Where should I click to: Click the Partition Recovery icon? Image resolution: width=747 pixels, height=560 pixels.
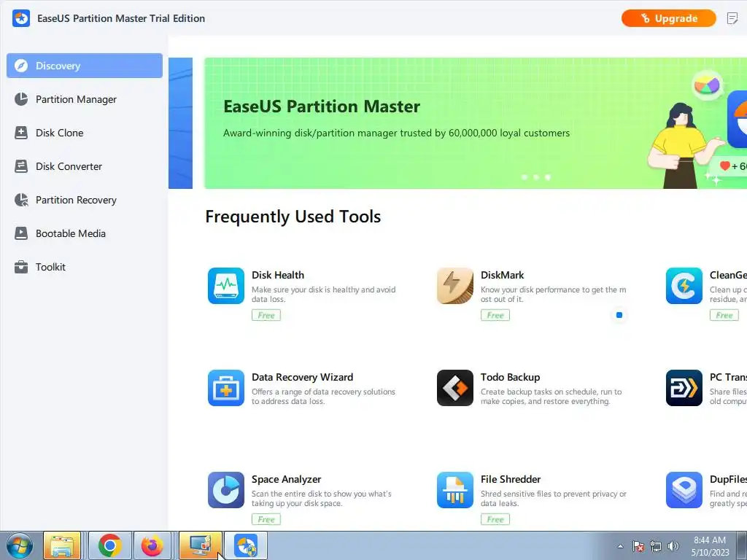(21, 200)
